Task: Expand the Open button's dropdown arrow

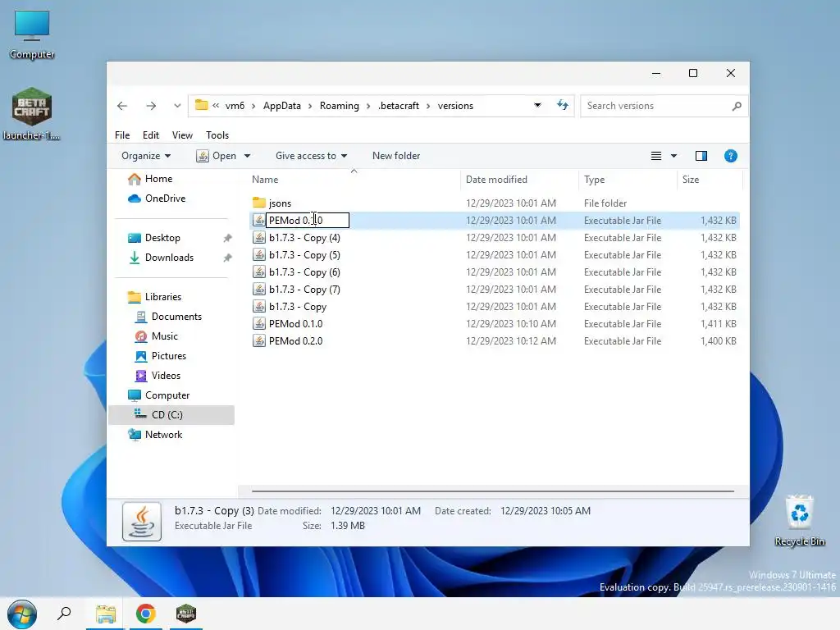Action: click(x=247, y=156)
